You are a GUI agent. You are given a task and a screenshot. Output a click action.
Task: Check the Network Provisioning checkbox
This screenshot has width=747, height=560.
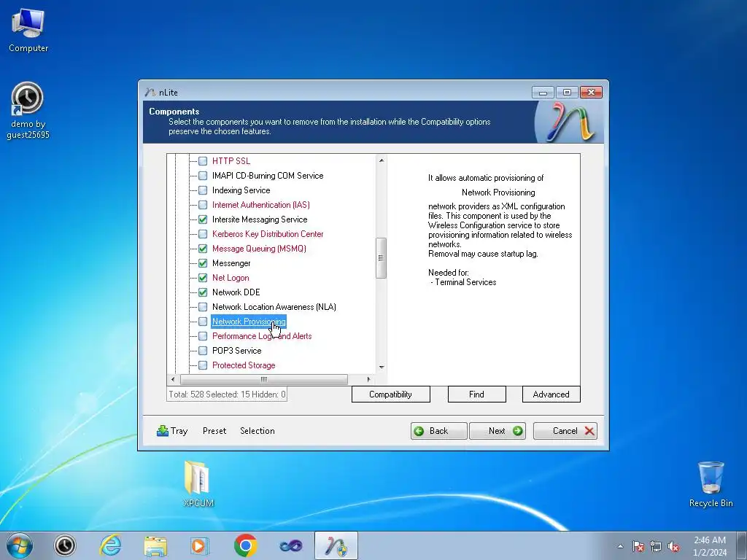(203, 322)
